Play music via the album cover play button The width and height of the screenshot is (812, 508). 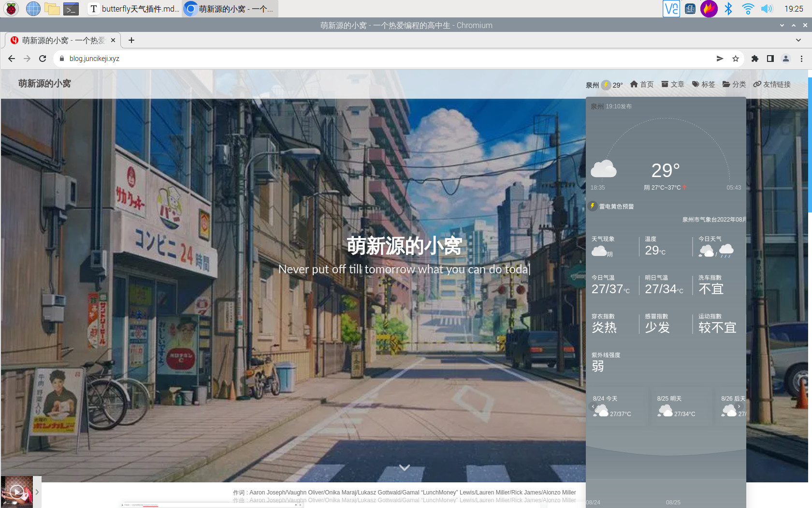tap(16, 492)
